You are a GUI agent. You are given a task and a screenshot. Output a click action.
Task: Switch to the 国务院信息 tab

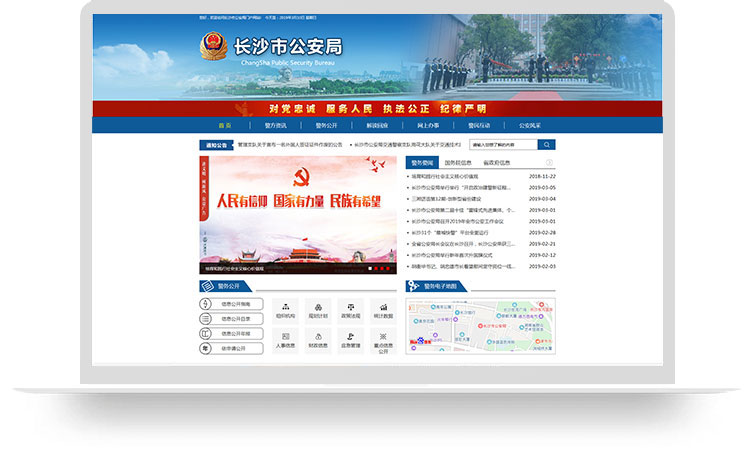tap(458, 163)
